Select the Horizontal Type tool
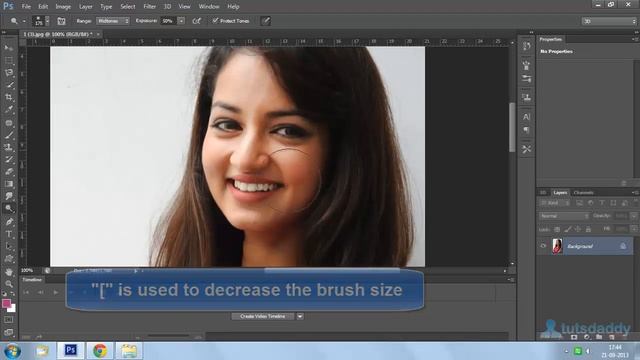640x360 pixels. coord(9,234)
